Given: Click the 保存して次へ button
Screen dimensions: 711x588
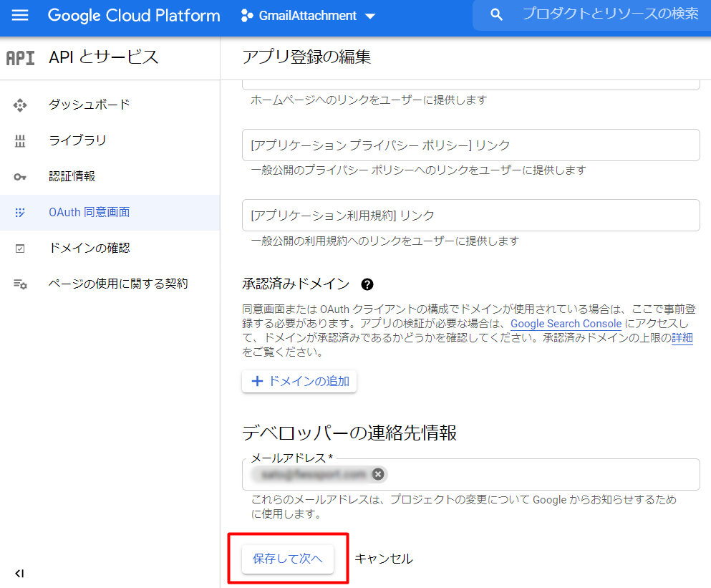Looking at the screenshot, I should pyautogui.click(x=288, y=559).
